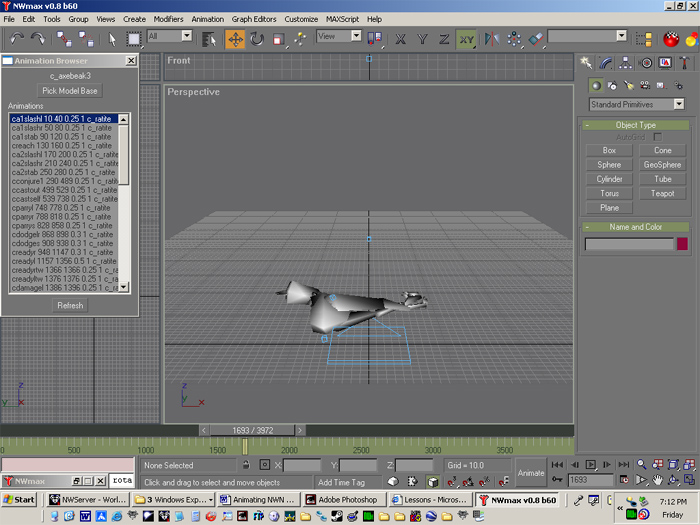
Task: Switch to the Utilities hammer panel
Action: click(684, 63)
